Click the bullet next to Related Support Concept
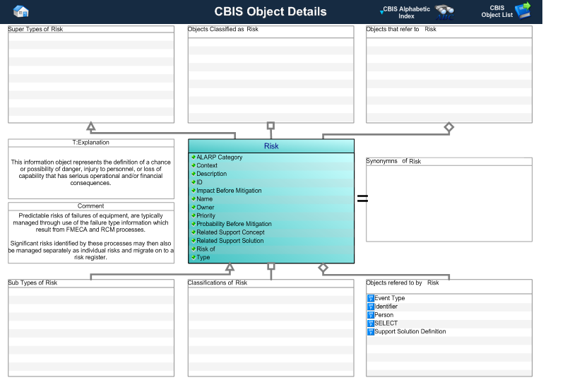Viewport: 565px width, 392px height. pos(194,232)
